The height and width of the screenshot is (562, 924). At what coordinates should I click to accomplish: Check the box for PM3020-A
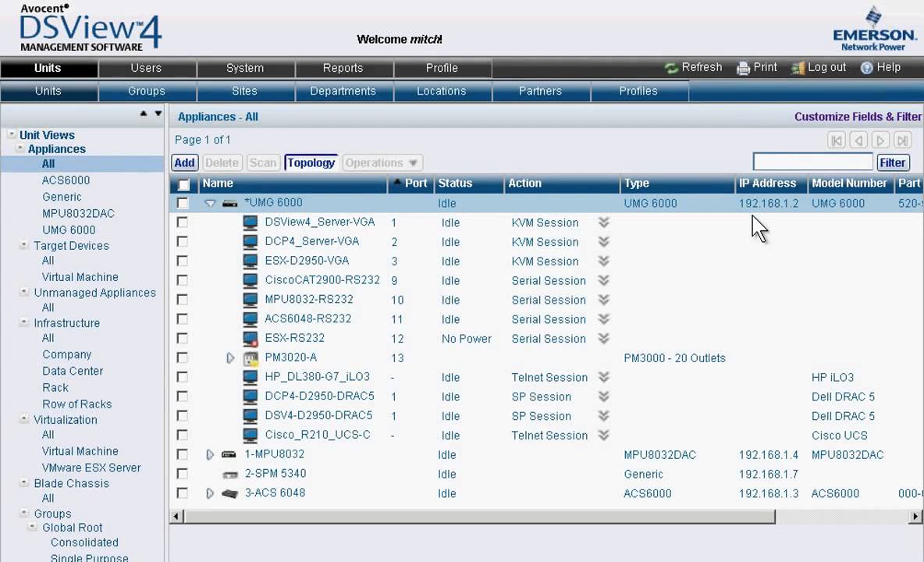pos(183,358)
